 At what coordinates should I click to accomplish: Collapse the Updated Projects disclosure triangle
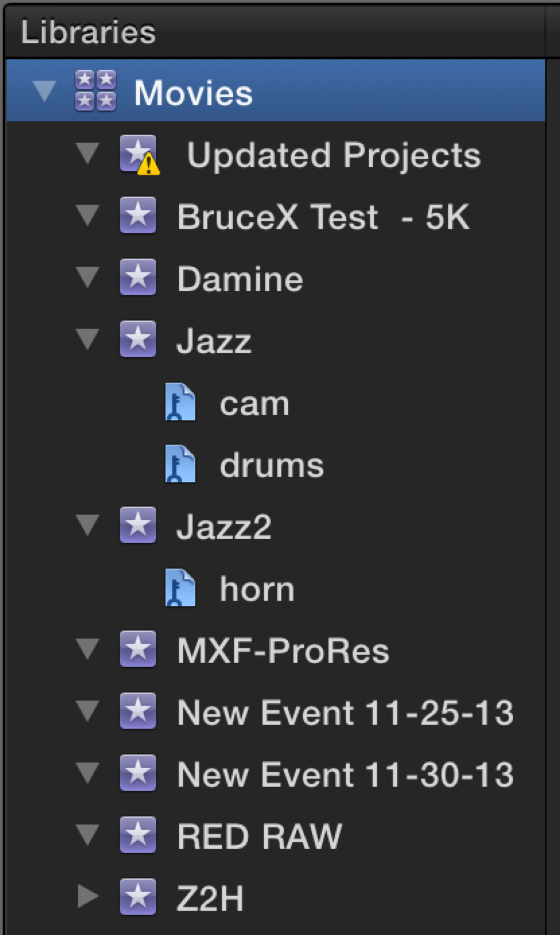(x=88, y=153)
